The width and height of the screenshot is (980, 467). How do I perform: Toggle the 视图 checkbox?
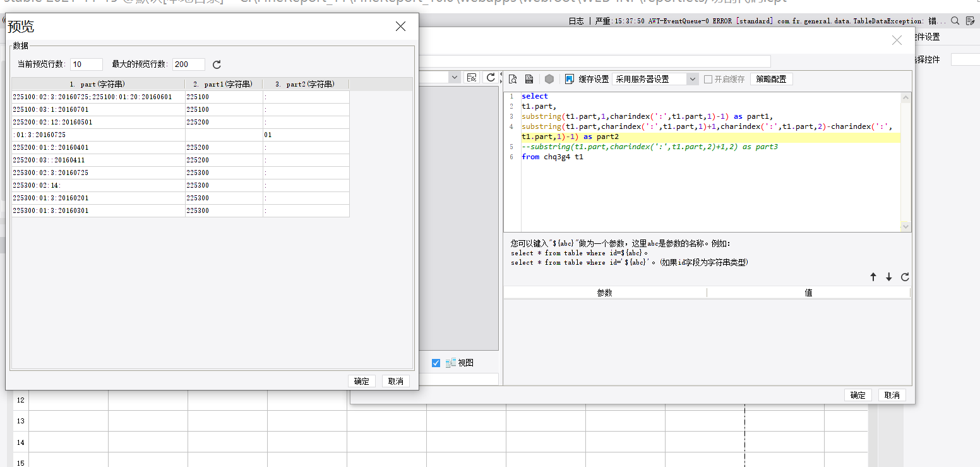(x=436, y=363)
